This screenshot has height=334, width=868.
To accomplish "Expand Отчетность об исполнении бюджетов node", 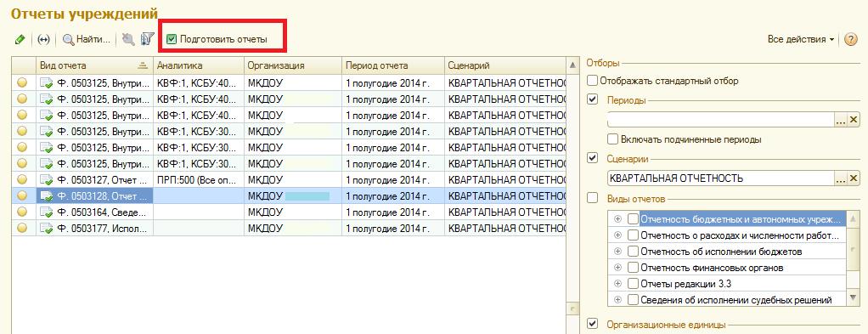I will pos(617,251).
